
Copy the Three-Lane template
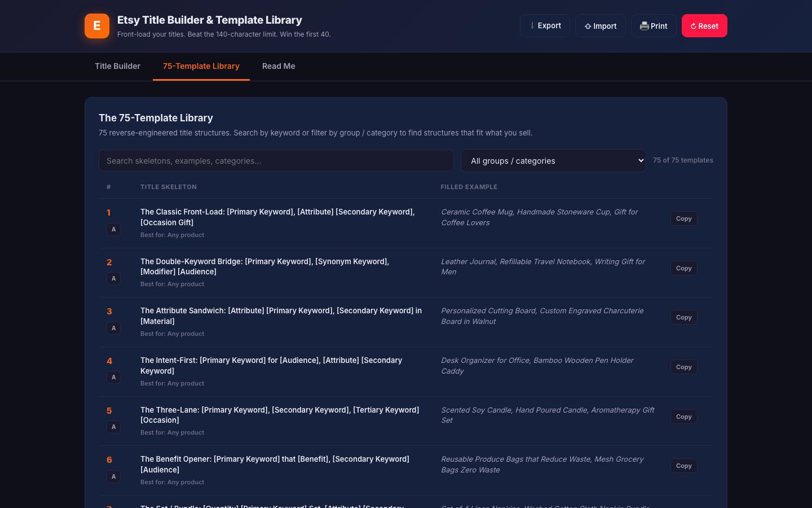[x=683, y=417]
